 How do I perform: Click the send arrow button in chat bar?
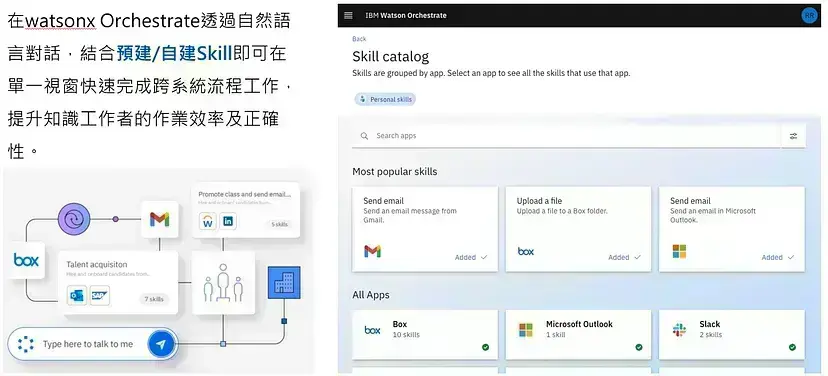pyautogui.click(x=161, y=344)
